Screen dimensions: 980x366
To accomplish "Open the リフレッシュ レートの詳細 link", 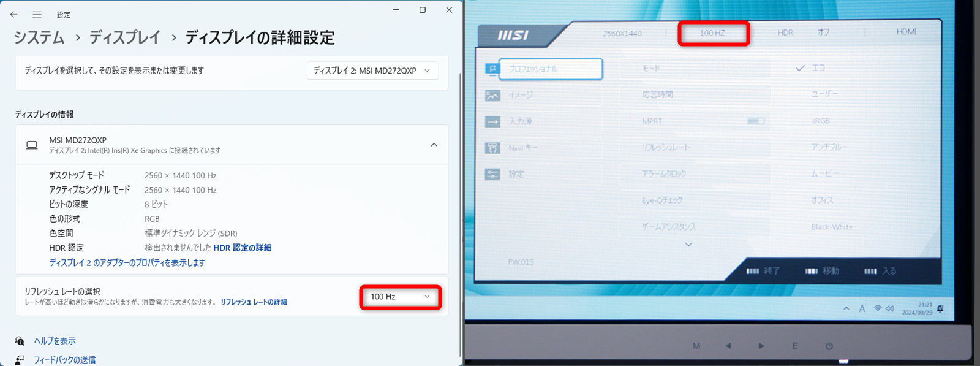I will [254, 302].
